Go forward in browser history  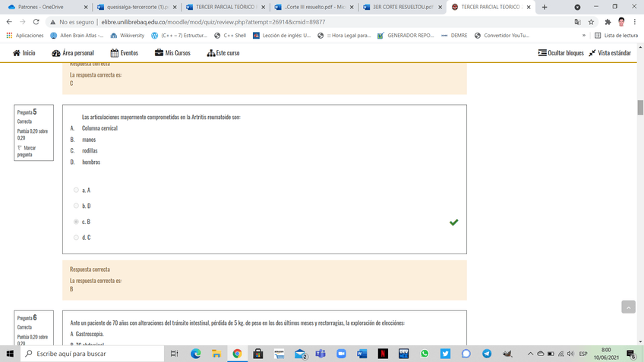[x=23, y=22]
